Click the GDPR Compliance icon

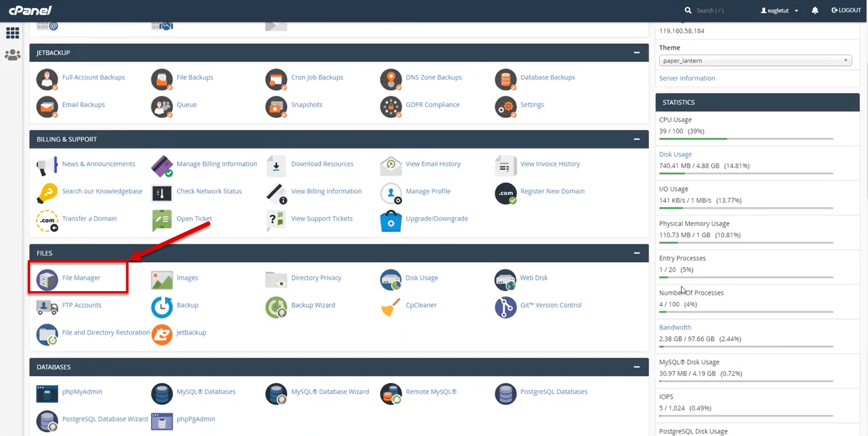[391, 107]
